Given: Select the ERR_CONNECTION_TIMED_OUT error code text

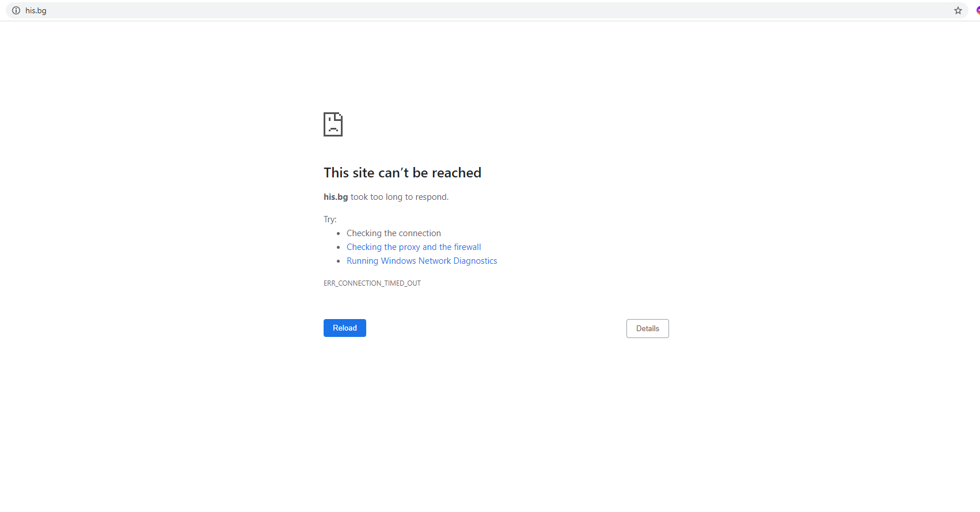Looking at the screenshot, I should [372, 283].
